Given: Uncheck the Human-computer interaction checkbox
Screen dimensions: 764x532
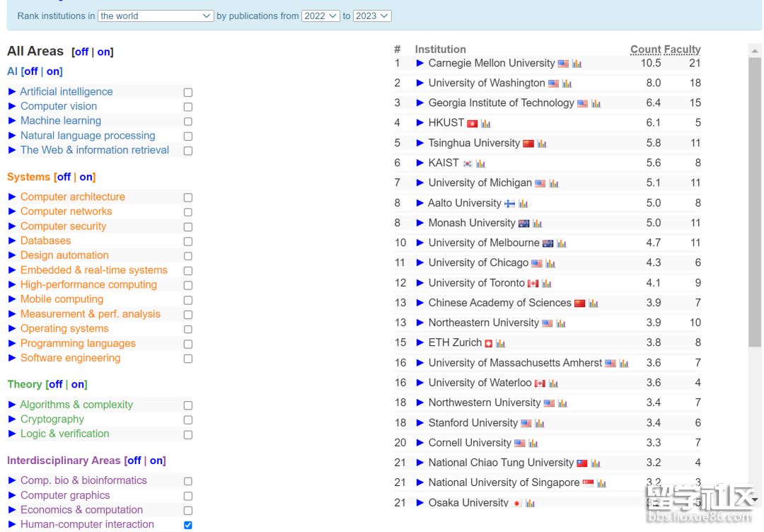Looking at the screenshot, I should [188, 525].
